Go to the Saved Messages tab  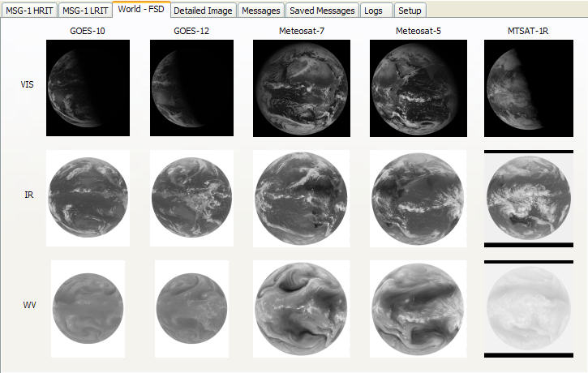tap(322, 11)
